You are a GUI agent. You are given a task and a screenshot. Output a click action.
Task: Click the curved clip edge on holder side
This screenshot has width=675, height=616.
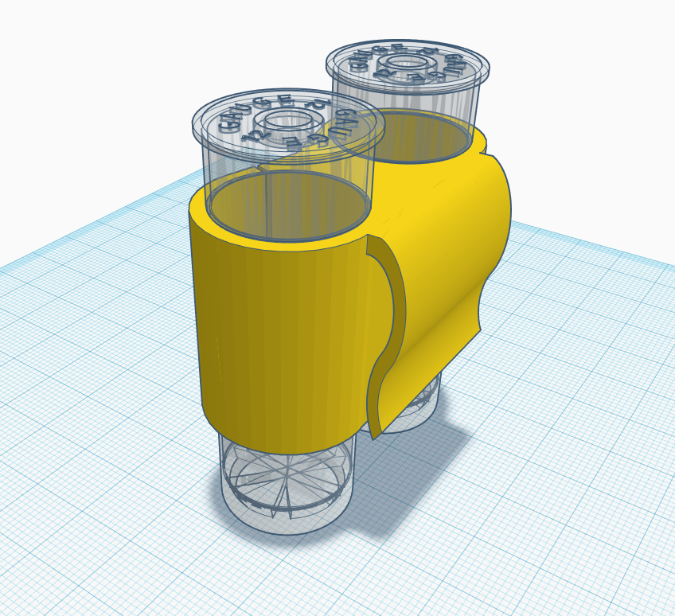click(x=387, y=336)
